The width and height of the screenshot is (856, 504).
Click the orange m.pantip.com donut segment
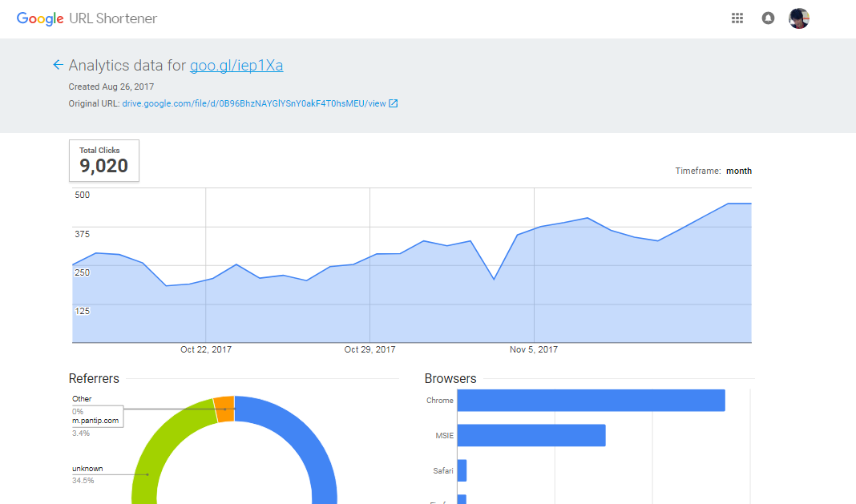pyautogui.click(x=224, y=409)
